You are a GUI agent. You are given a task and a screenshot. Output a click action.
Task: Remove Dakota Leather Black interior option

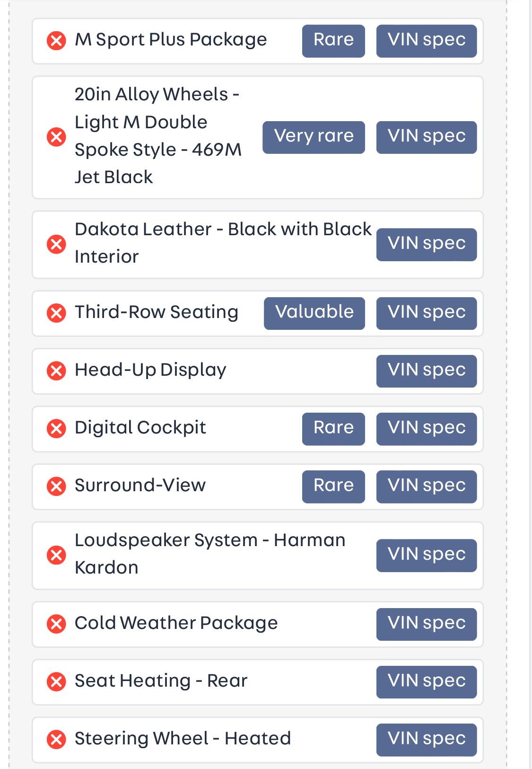56,244
